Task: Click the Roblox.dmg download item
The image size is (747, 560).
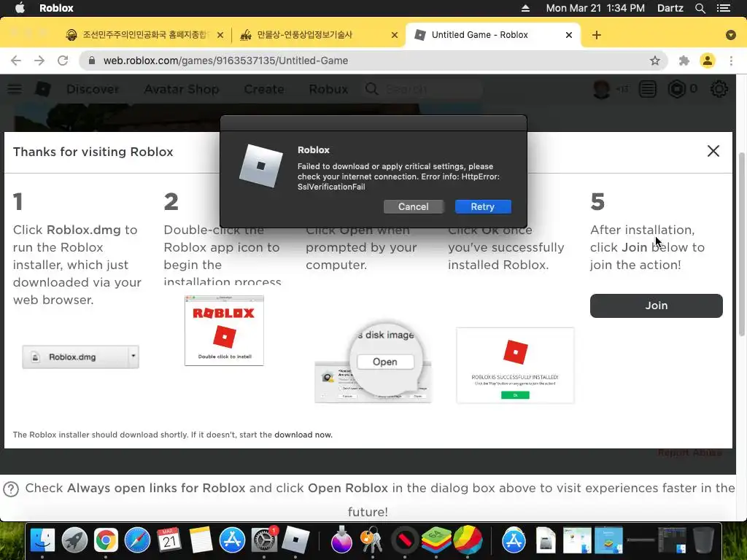Action: pyautogui.click(x=80, y=357)
